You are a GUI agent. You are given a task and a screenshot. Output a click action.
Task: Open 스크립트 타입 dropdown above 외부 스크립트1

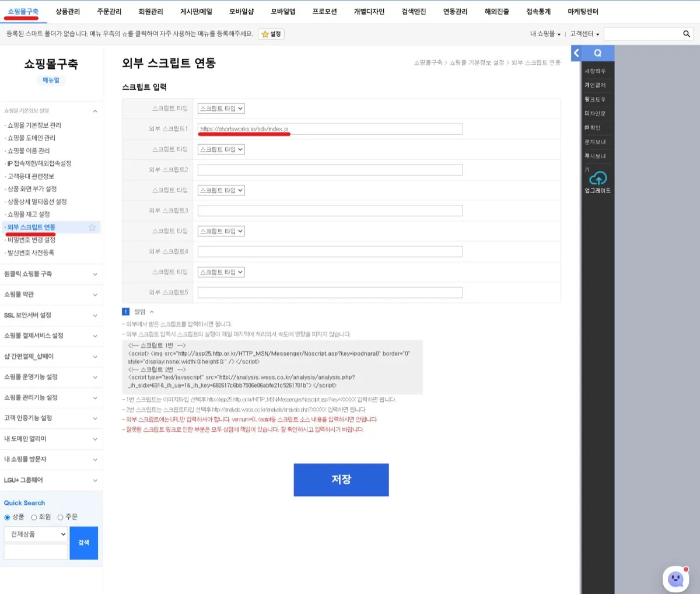tap(221, 109)
